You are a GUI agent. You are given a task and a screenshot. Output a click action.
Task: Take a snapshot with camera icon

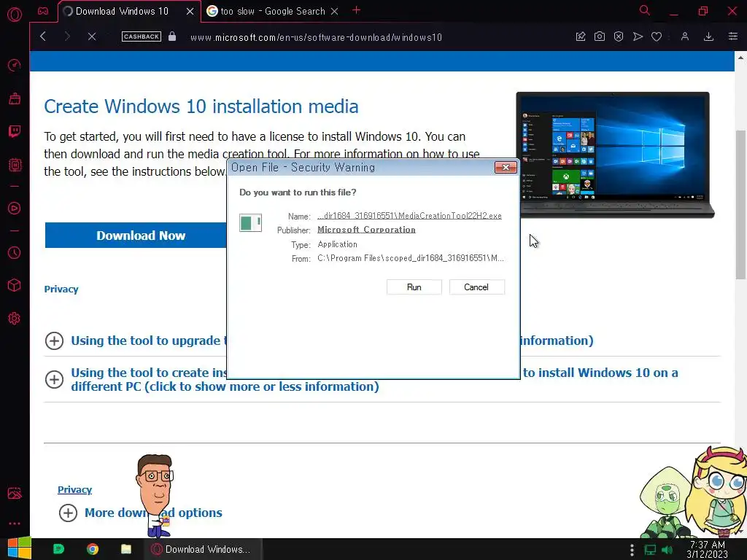pyautogui.click(x=600, y=36)
